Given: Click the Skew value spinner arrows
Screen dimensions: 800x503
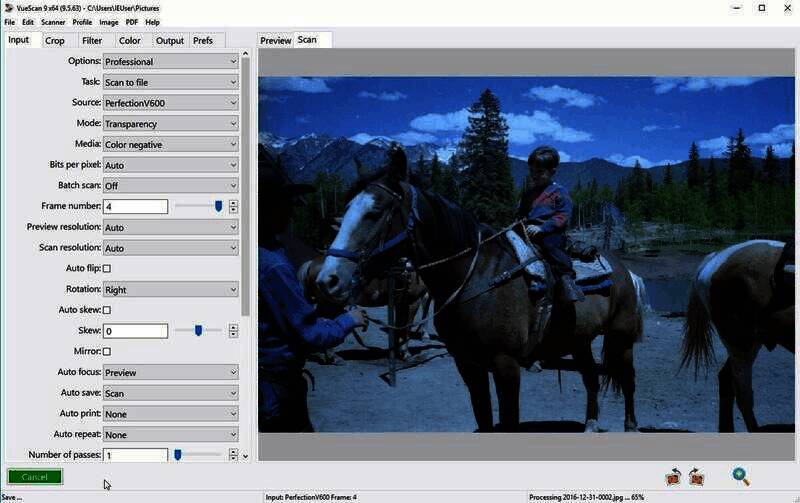Looking at the screenshot, I should click(x=233, y=331).
